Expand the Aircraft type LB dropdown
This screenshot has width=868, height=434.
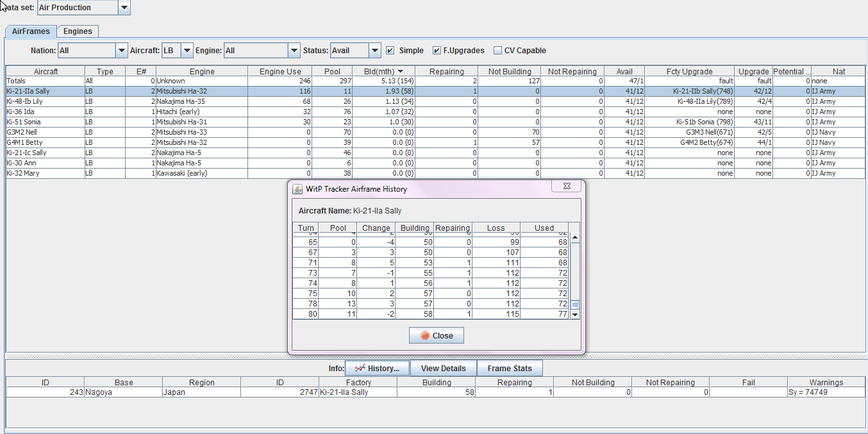pos(187,51)
